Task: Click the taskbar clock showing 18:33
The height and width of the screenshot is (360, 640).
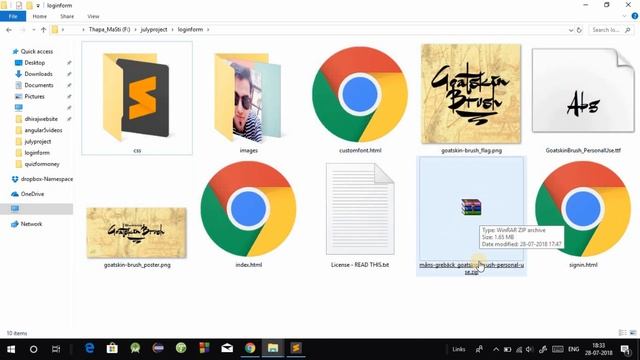Action: pos(598,349)
